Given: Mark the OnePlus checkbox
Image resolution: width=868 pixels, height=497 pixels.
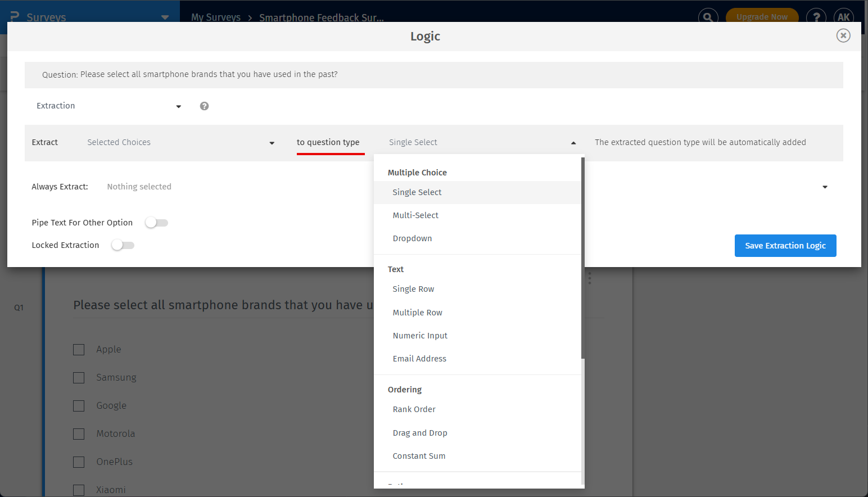Looking at the screenshot, I should (x=79, y=462).
